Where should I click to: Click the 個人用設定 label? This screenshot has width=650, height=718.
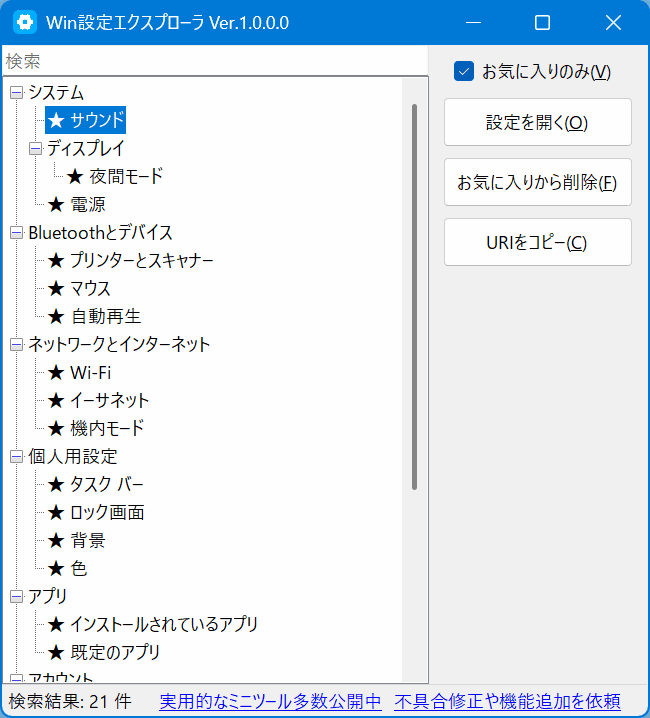[x=73, y=457]
